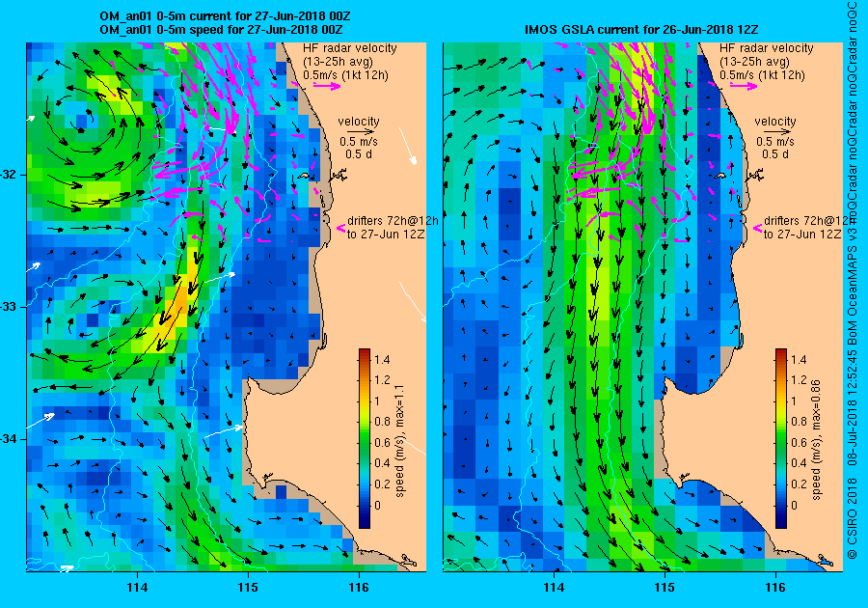Click the magenta HF radar arrow in right map legend
The image size is (868, 608).
744,85
